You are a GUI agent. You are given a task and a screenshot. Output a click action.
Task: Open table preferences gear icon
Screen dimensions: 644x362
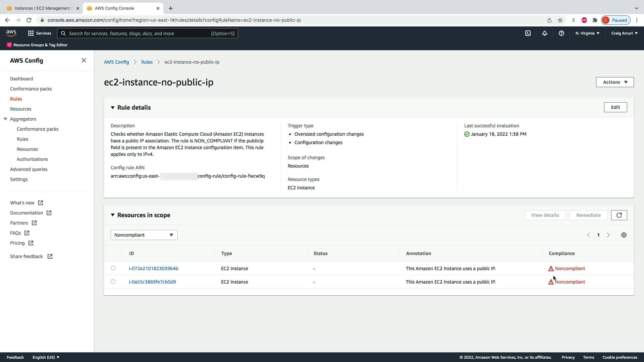click(x=624, y=235)
